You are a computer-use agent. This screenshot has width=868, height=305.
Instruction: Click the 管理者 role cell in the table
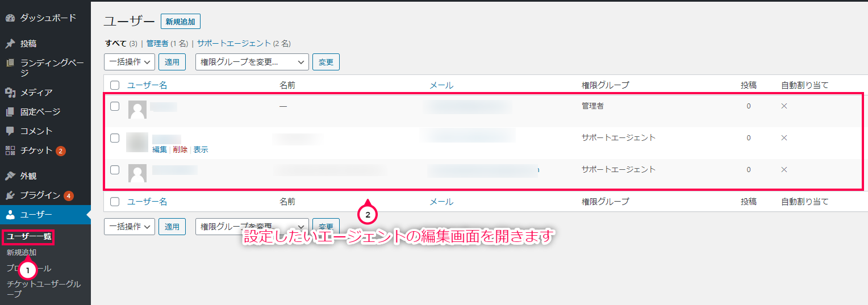[592, 106]
